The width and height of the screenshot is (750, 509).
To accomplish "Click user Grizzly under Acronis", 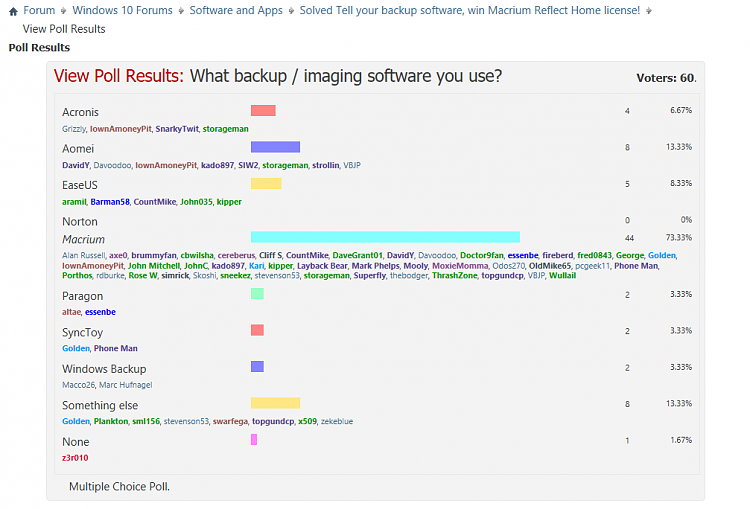I will pos(74,129).
